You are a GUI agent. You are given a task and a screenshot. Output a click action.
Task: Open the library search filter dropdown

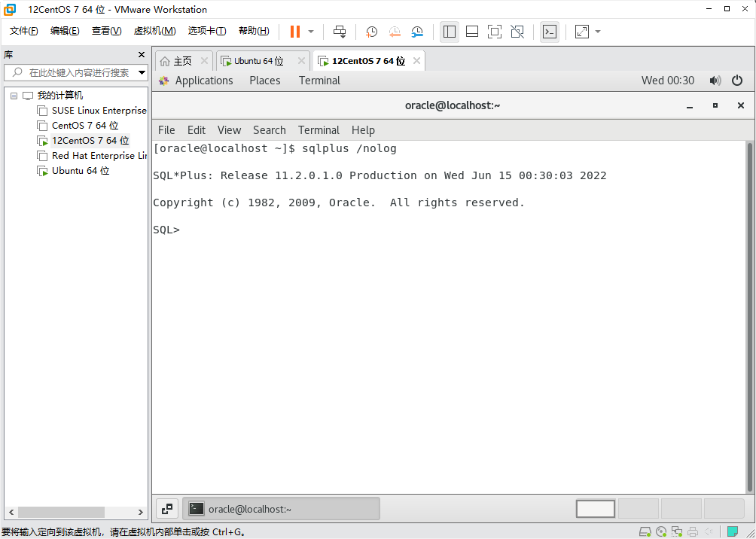click(x=142, y=73)
